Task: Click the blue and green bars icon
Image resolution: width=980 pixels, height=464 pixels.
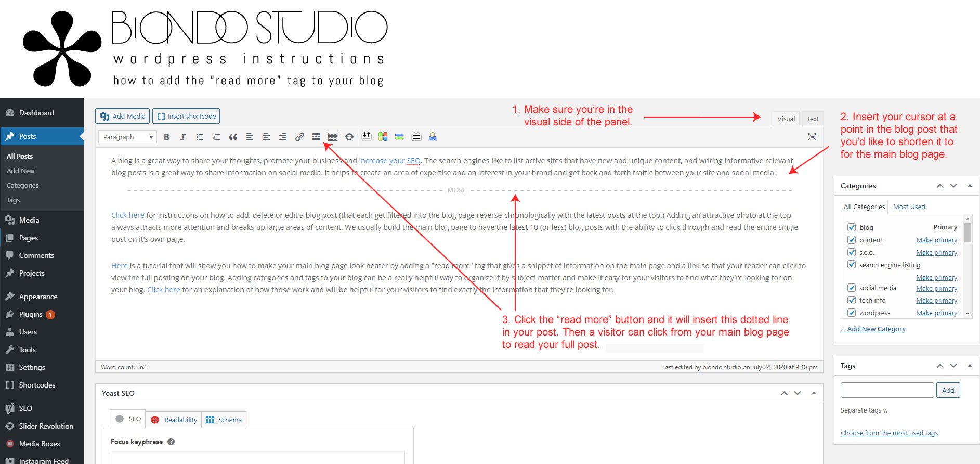Action: coord(400,136)
